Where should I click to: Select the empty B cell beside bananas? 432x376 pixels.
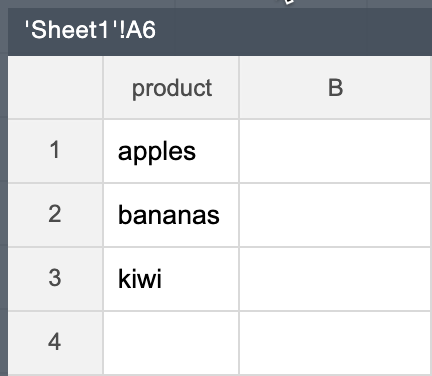335,215
